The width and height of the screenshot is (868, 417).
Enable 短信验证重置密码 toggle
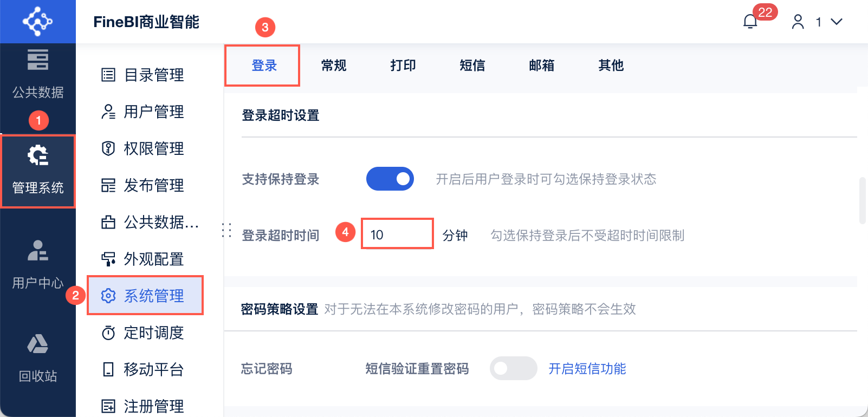pyautogui.click(x=513, y=368)
